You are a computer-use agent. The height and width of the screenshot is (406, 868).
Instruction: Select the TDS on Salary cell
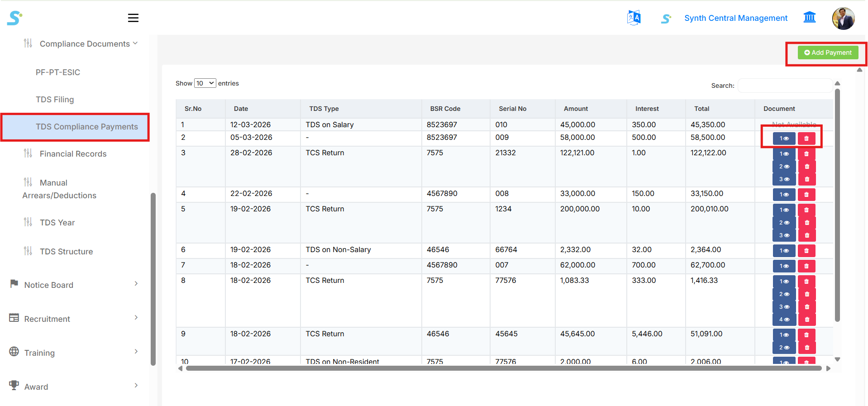tap(361, 124)
